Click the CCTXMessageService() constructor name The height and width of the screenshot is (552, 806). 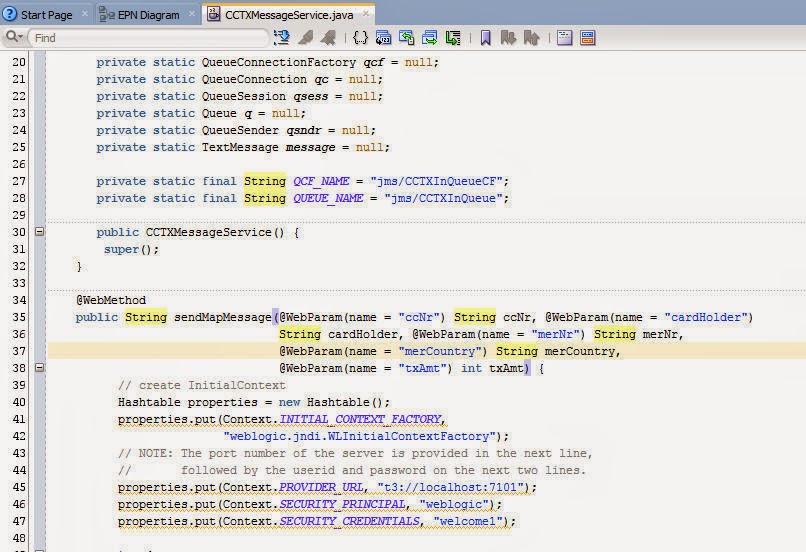[214, 232]
